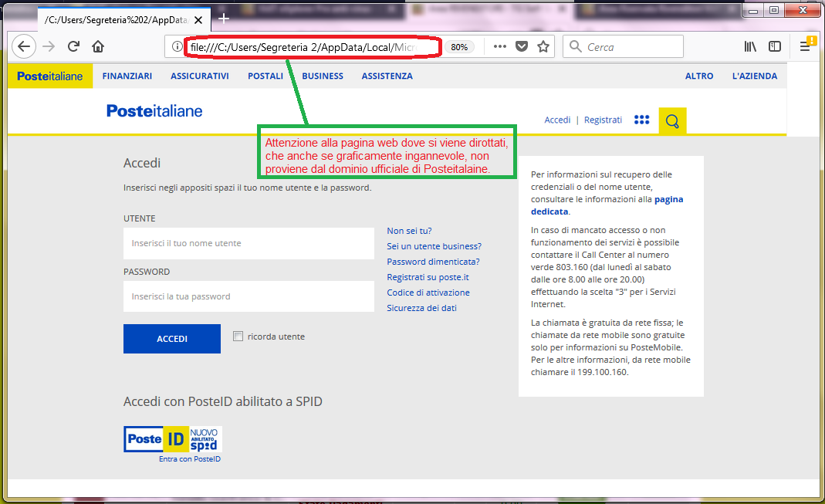
Task: Select the browser tab titled /C:/Users/Segreteria
Action: click(123, 20)
